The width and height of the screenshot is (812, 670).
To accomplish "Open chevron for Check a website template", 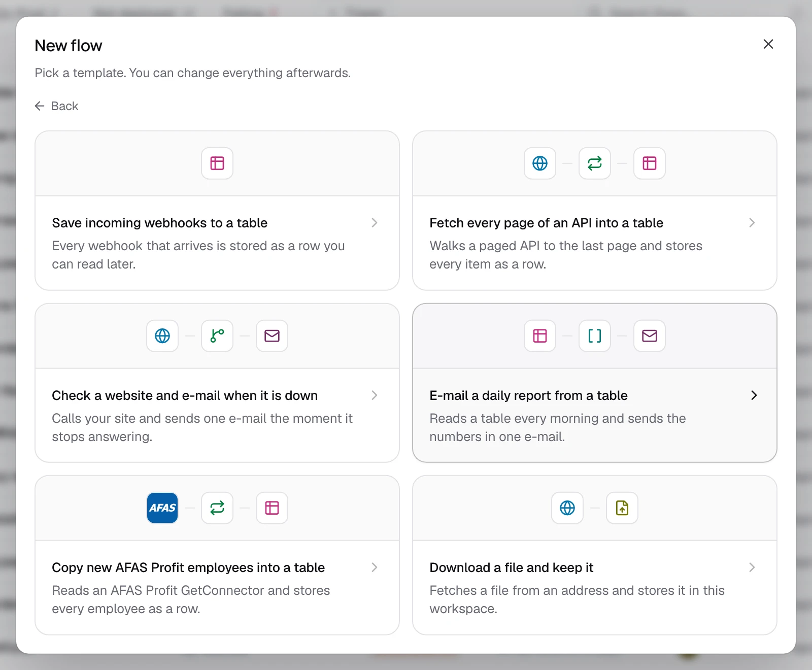I will tap(375, 395).
